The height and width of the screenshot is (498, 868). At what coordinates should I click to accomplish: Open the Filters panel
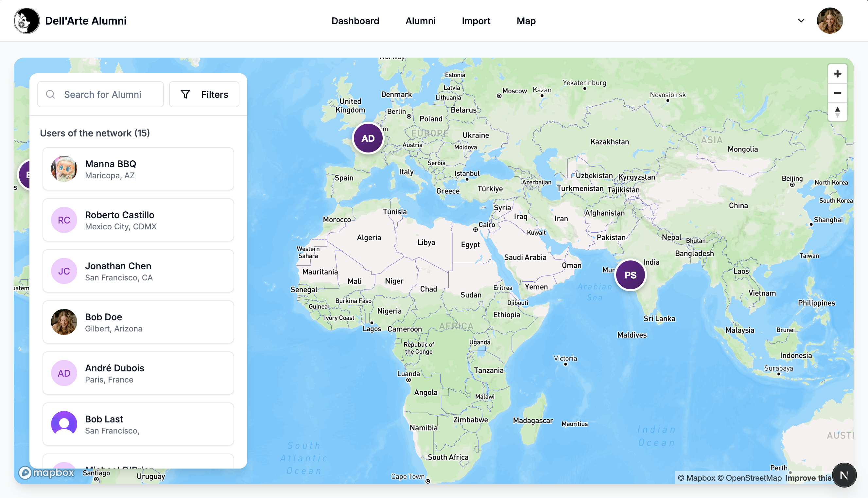pyautogui.click(x=204, y=94)
